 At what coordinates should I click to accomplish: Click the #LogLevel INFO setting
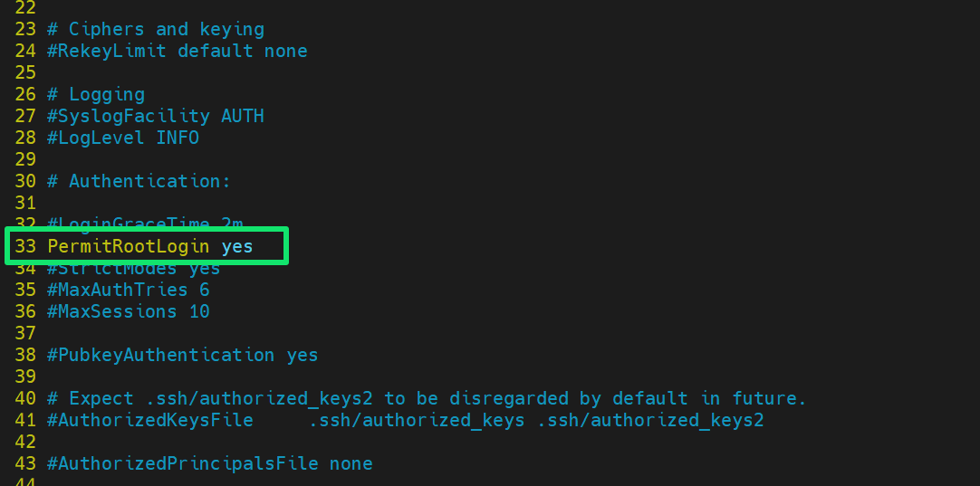[122, 138]
